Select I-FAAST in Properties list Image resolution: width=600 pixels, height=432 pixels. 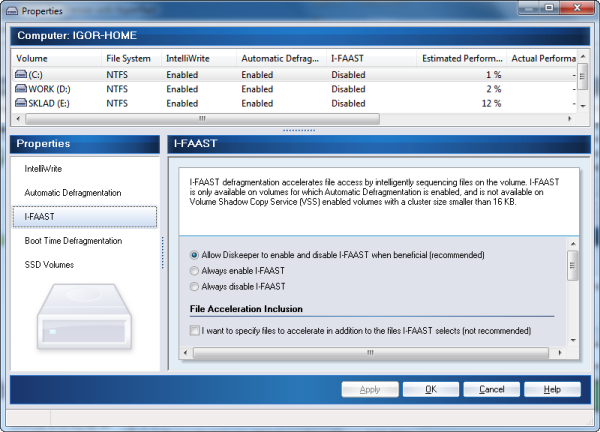(85, 217)
